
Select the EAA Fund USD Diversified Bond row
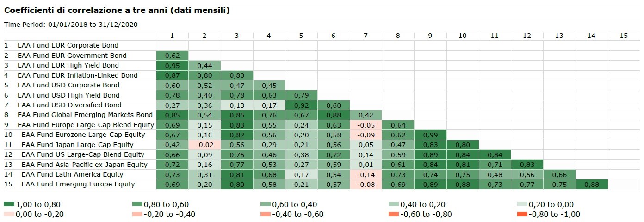pos(69,105)
